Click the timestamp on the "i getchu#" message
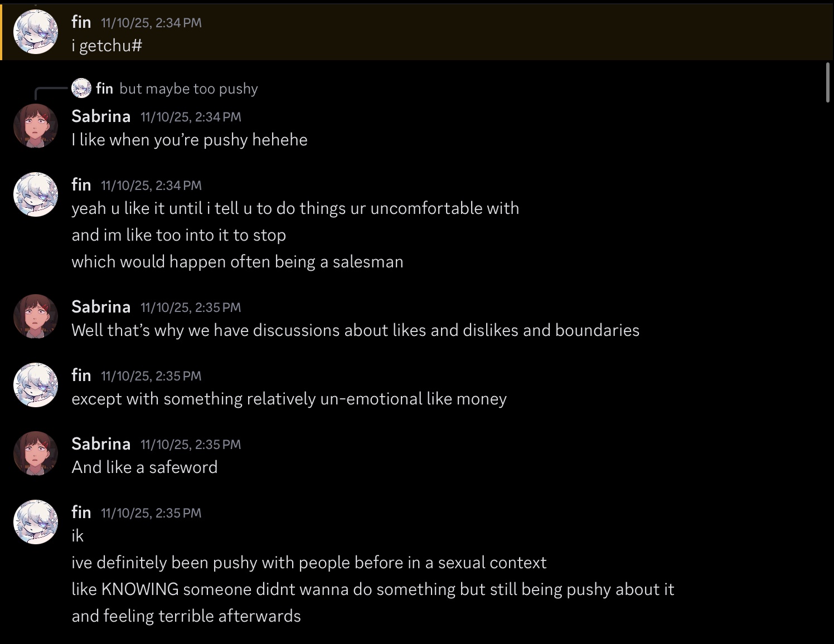This screenshot has width=834, height=644. click(x=151, y=23)
